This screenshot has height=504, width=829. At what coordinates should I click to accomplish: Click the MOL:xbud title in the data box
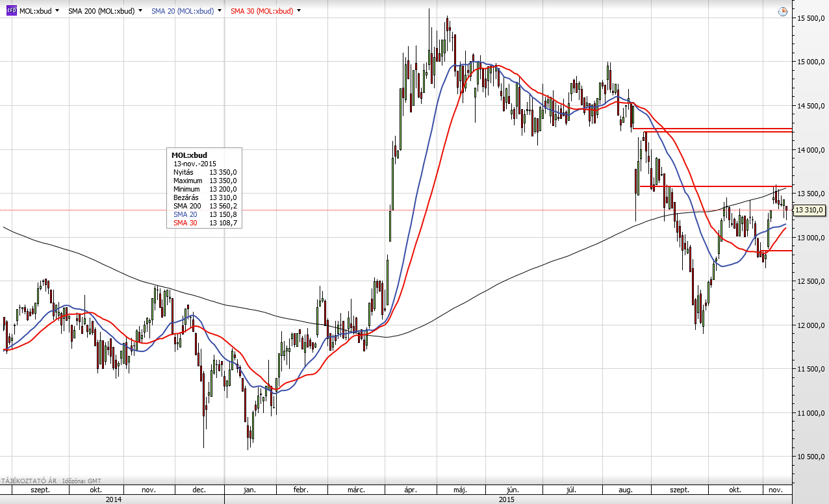pos(189,155)
